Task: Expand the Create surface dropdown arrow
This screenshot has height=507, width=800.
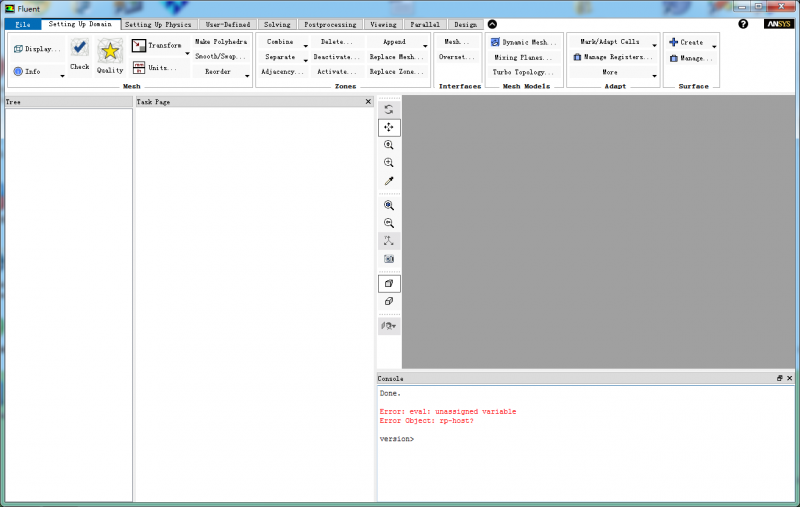Action: pyautogui.click(x=714, y=46)
